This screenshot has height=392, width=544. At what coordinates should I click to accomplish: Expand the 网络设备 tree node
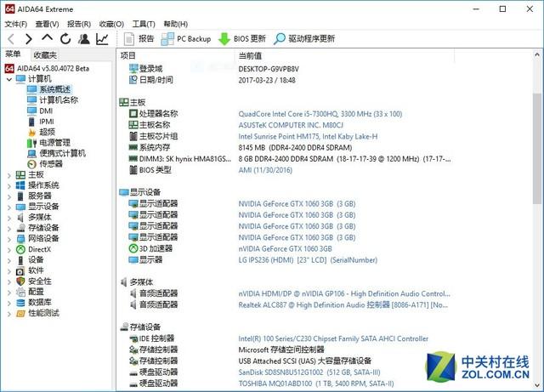click(9, 239)
